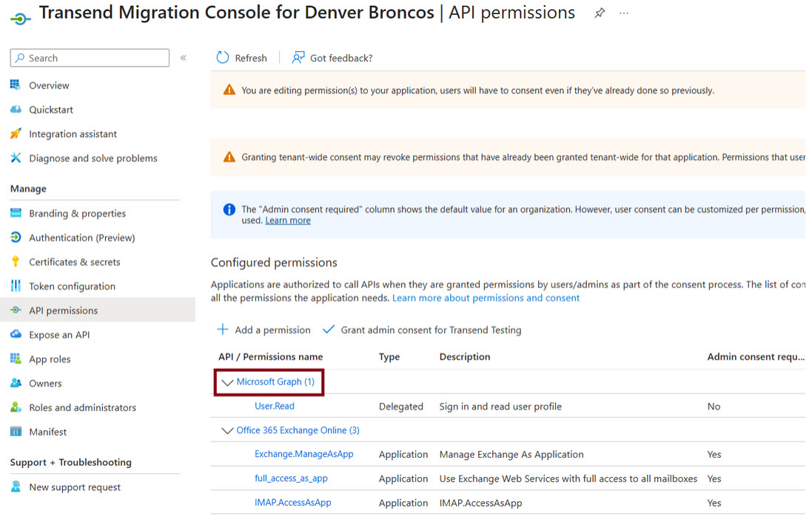Click the plus icon for Add a permission
Viewport: 812px width, 517px height.
tap(223, 330)
